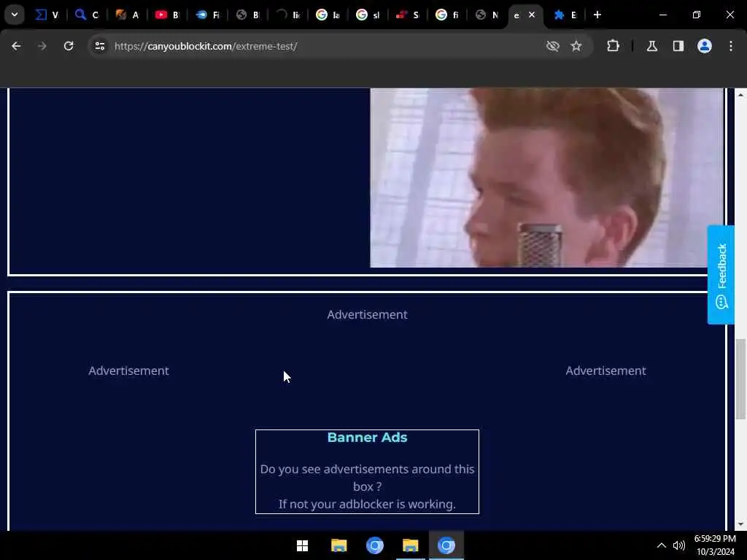Open the Chrome three-dot menu
Image resolution: width=747 pixels, height=560 pixels.
pyautogui.click(x=731, y=46)
